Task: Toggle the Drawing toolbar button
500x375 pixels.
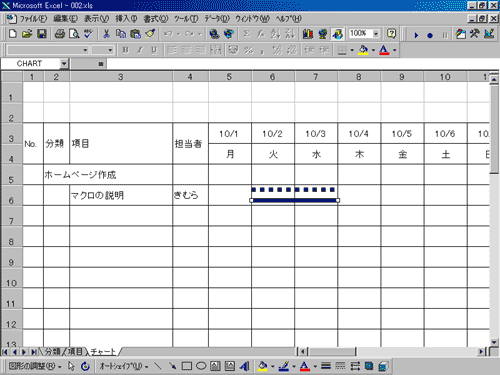Action: 337,34
